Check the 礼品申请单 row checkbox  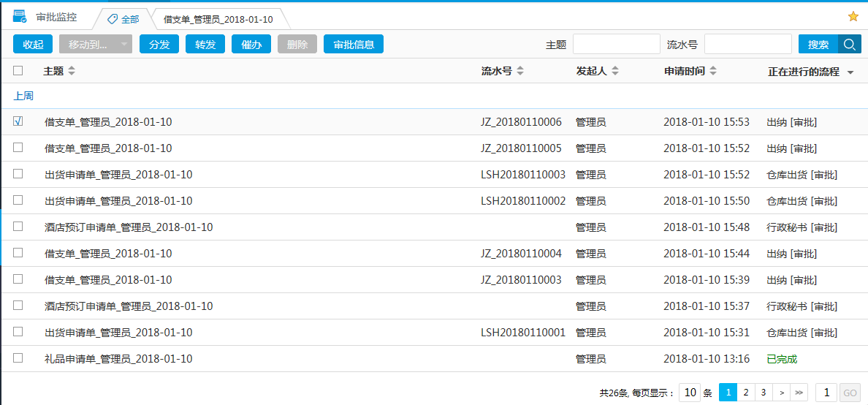[18, 358]
